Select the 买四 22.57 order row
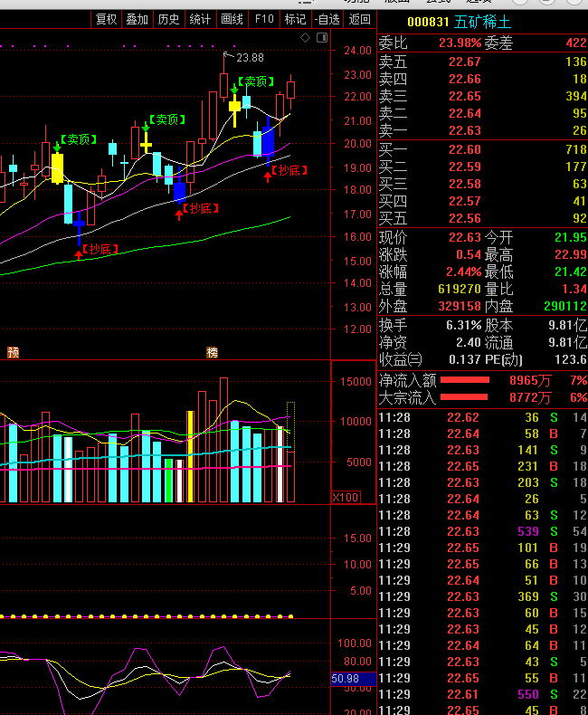 [x=483, y=201]
